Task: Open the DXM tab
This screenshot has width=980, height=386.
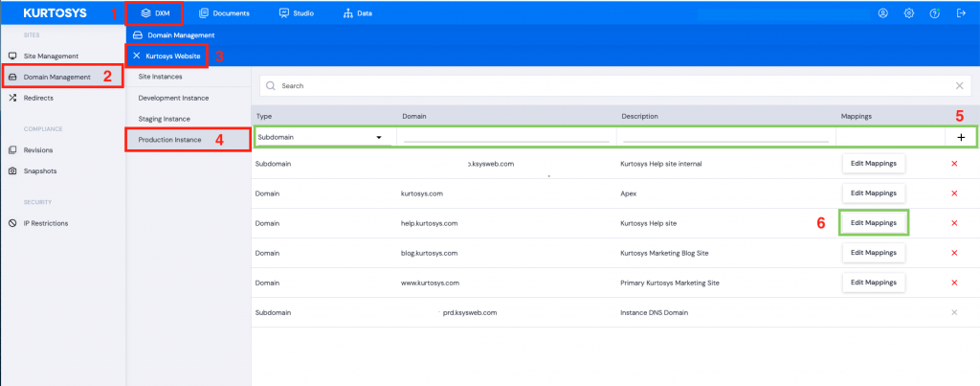Action: coord(154,13)
